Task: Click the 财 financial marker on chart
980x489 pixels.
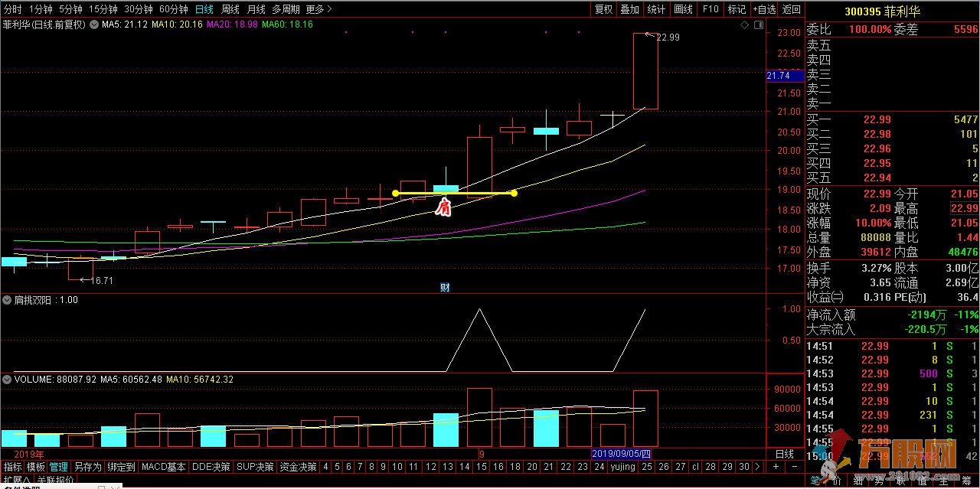Action: coord(445,288)
